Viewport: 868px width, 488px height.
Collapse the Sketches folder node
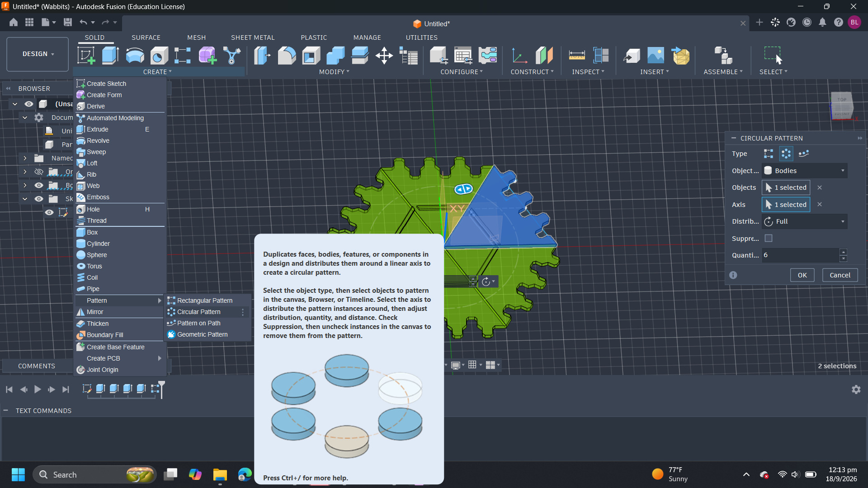coord(25,199)
